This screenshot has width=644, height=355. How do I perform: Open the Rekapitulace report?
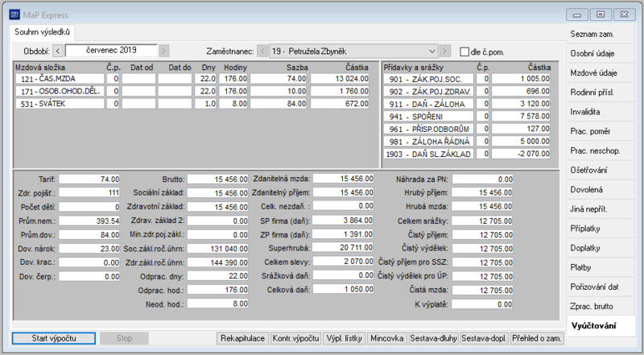[x=243, y=338]
